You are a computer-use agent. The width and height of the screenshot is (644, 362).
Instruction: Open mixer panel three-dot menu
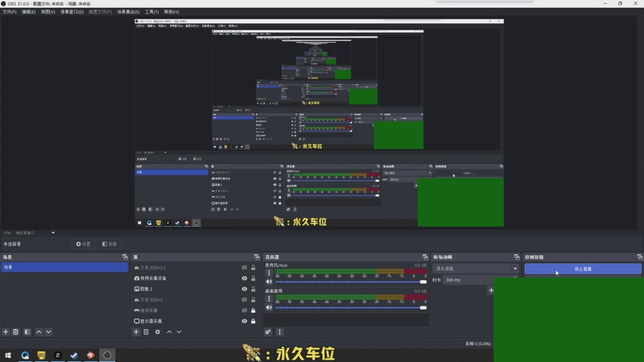pos(279,331)
